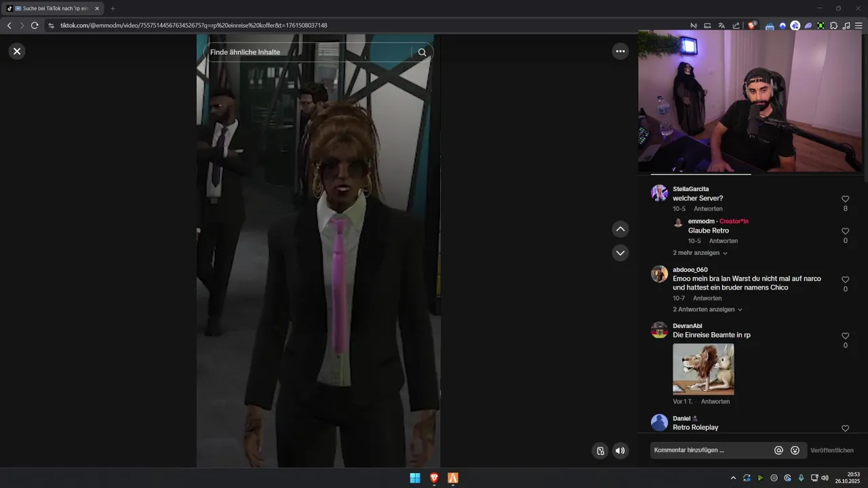Expand '2 mehr anzeigen' replies
This screenshot has height=488, width=868.
click(x=700, y=253)
